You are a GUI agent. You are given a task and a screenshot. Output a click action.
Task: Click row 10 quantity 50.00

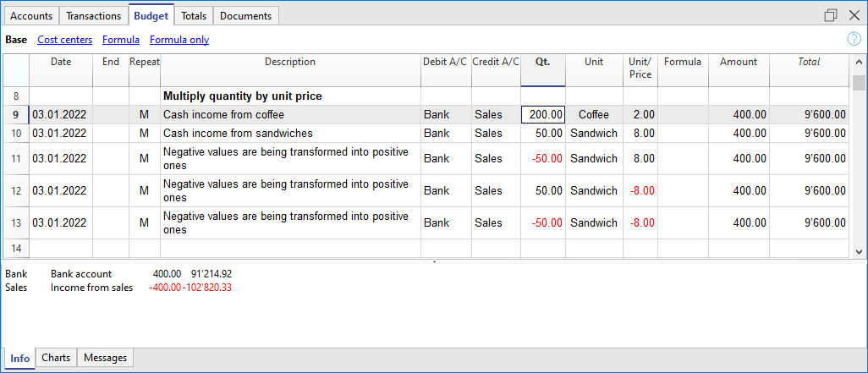543,134
